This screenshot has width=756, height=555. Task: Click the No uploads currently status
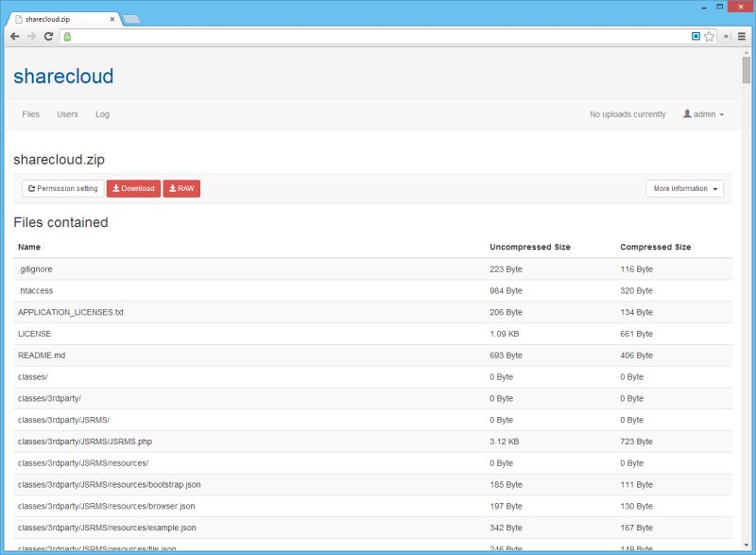[627, 114]
